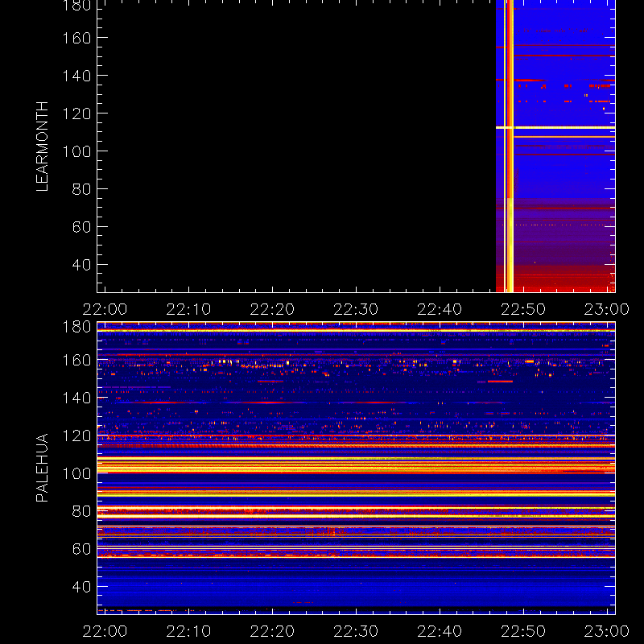Click the 22:50 time label under Learmonth plot
This screenshot has width=644, height=644.
click(x=523, y=309)
